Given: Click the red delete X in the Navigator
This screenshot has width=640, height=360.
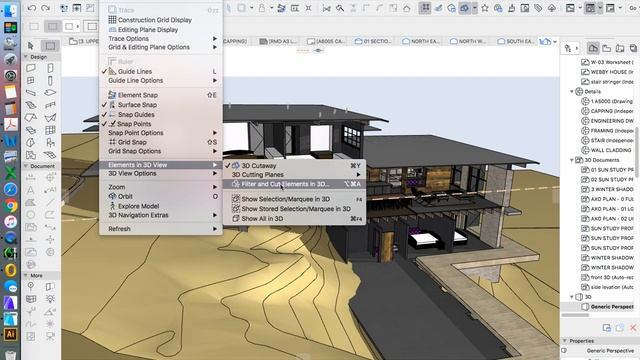Looking at the screenshot, I should pyautogui.click(x=633, y=327).
